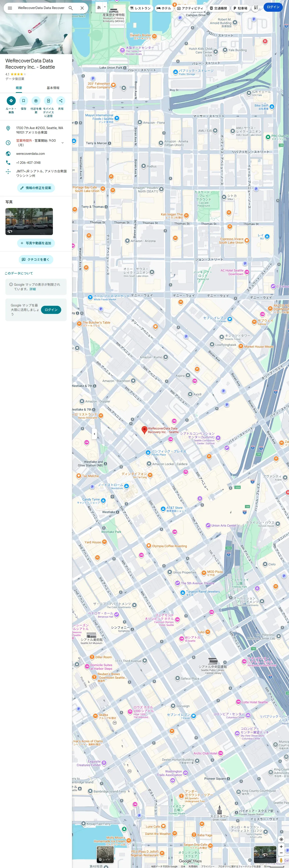Open the プライバシー footer link
The image size is (289, 868).
pyautogui.click(x=208, y=866)
